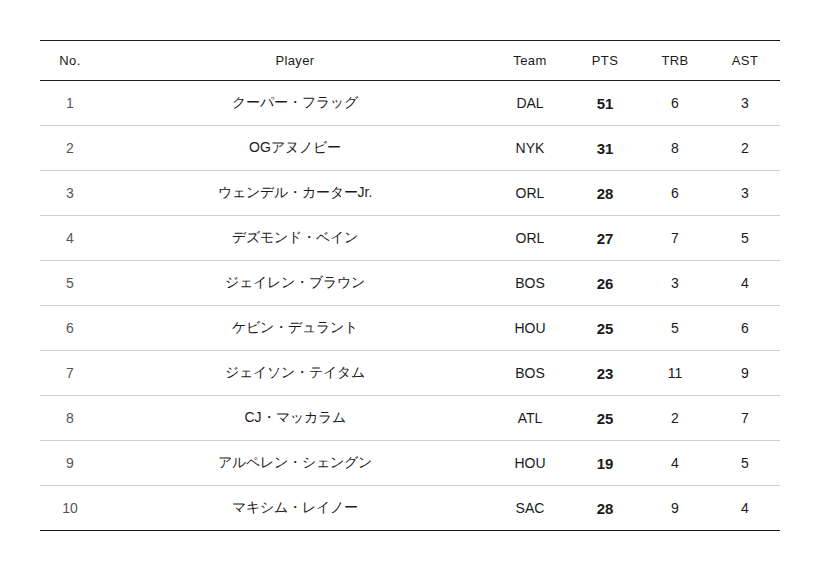Viewport: 820px width, 571px height.
Task: Click player name ウェンデル・カーターJr.
Action: tap(295, 193)
